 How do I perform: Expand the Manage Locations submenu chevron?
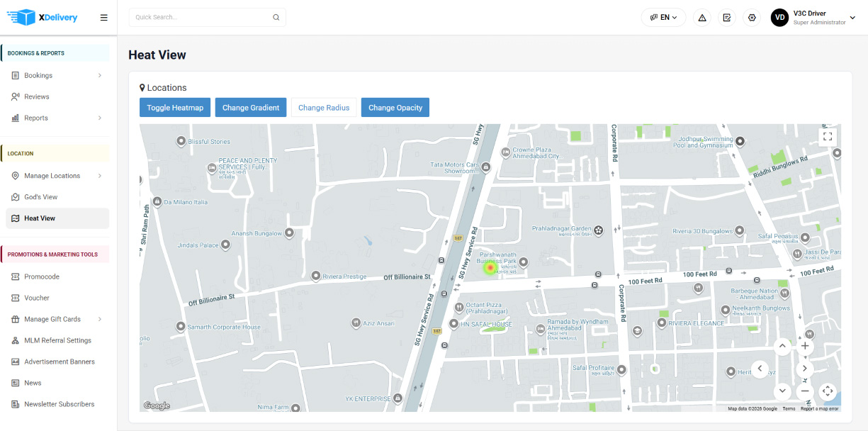click(100, 176)
